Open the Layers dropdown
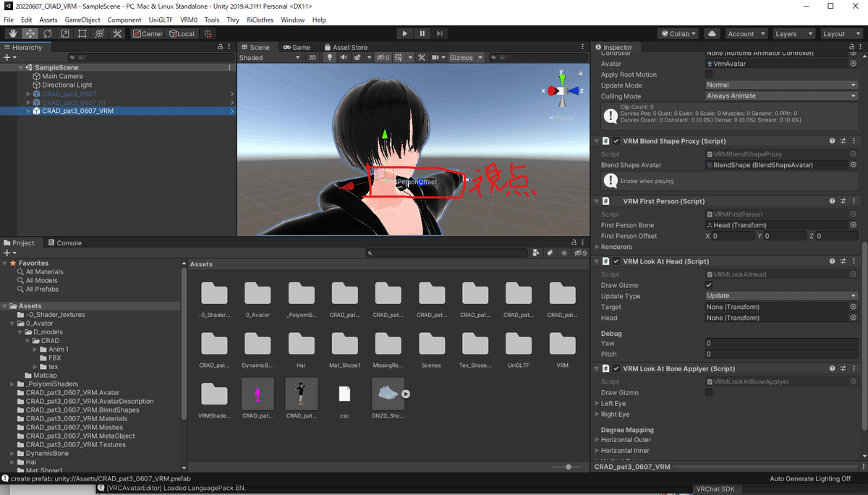This screenshot has width=868, height=495. click(793, 33)
